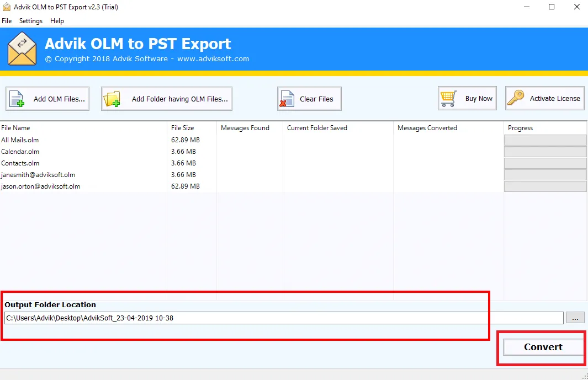Click the Output Folder Location path field
This screenshot has height=380, width=588.
tap(284, 318)
